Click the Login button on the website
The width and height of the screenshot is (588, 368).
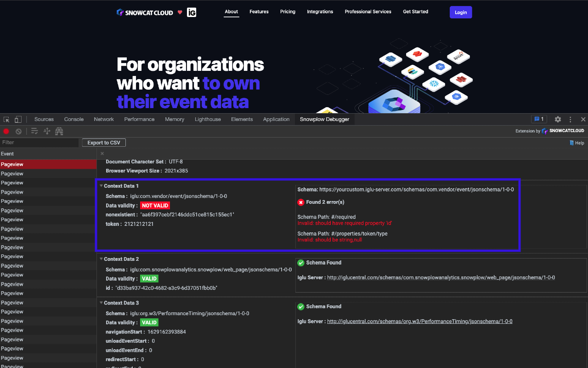click(461, 12)
